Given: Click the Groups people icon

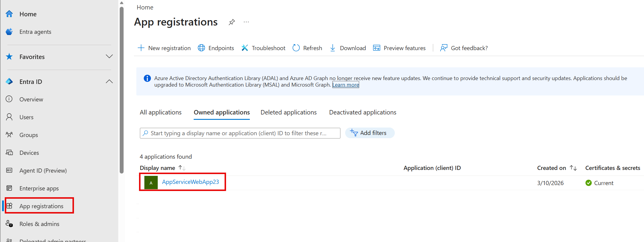Looking at the screenshot, I should (9, 135).
